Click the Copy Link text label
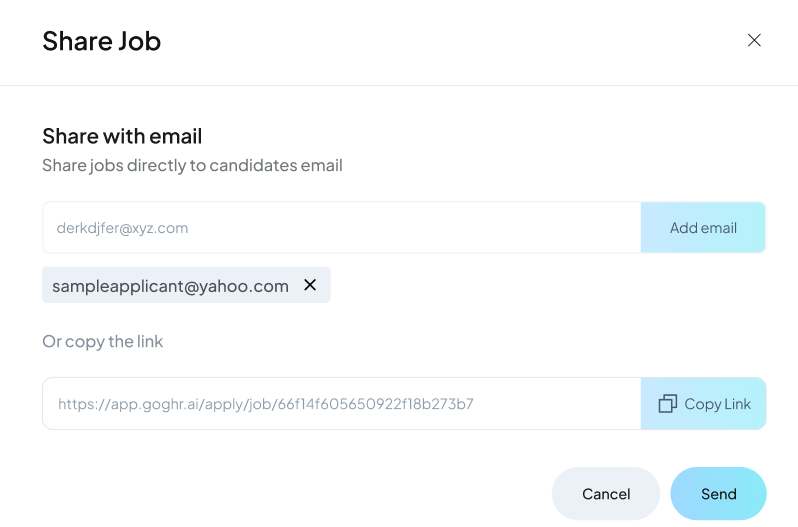Screen dimensions: 798x527 point(717,404)
